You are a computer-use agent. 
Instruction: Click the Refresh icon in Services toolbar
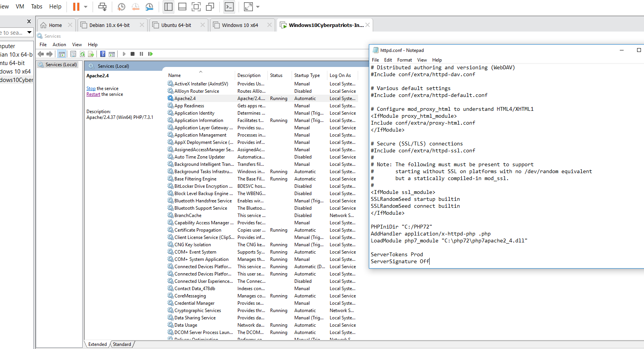(x=82, y=54)
